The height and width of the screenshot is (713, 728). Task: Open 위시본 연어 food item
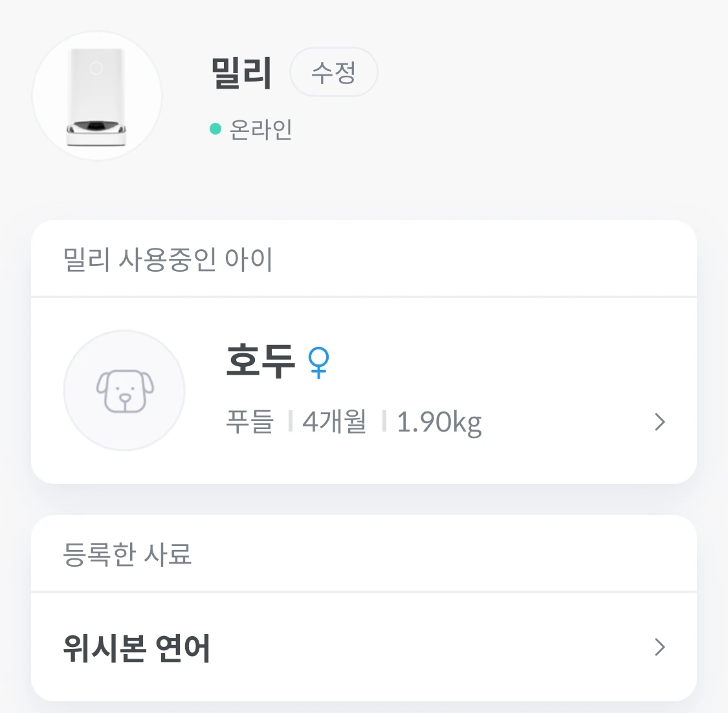[137, 647]
